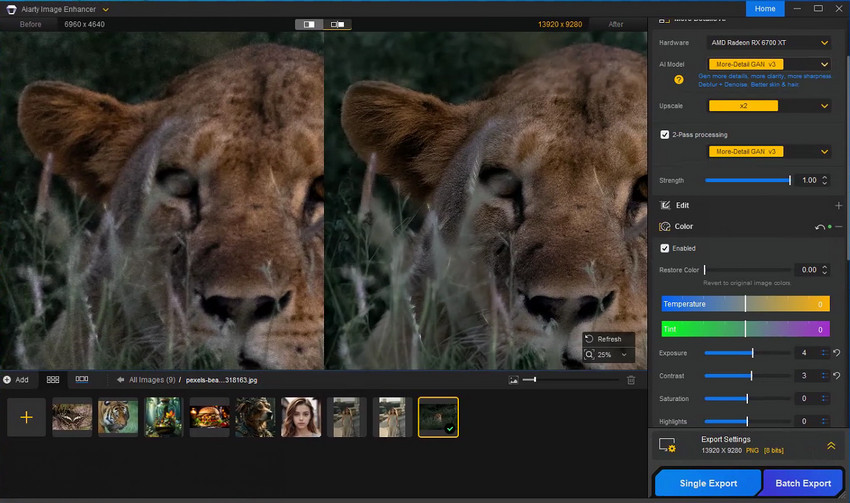Click the Exposure value field

[x=806, y=353]
